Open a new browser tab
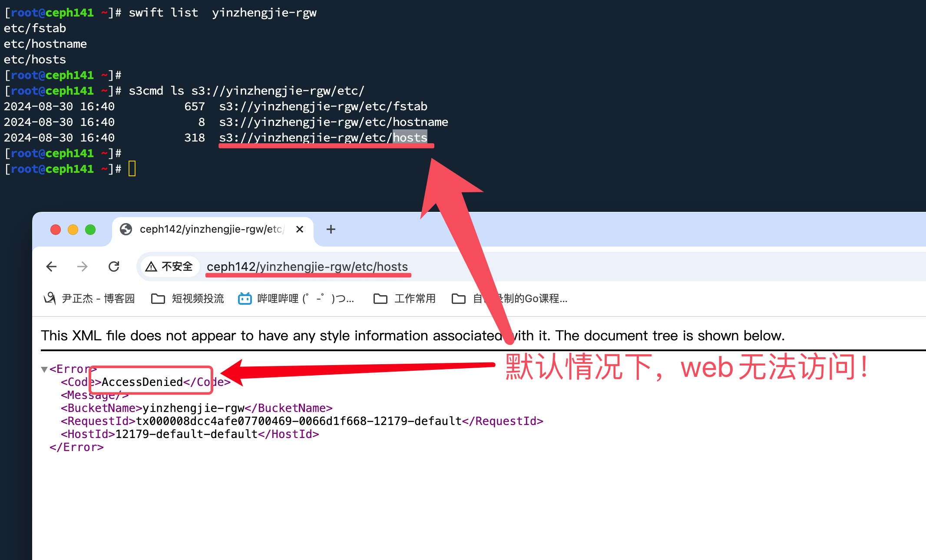The image size is (926, 560). point(331,229)
